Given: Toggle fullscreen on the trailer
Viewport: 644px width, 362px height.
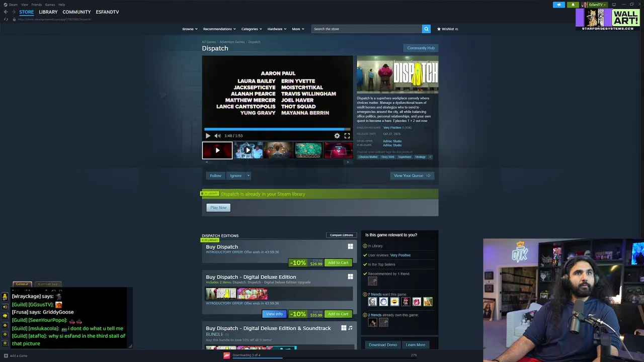Looking at the screenshot, I should pos(347,136).
